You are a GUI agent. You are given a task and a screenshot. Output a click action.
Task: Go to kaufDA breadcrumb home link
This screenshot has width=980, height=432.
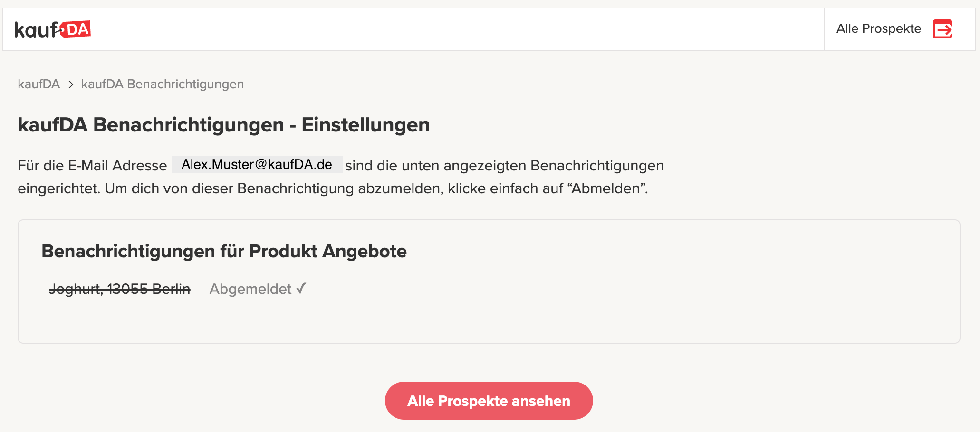pyautogui.click(x=38, y=84)
